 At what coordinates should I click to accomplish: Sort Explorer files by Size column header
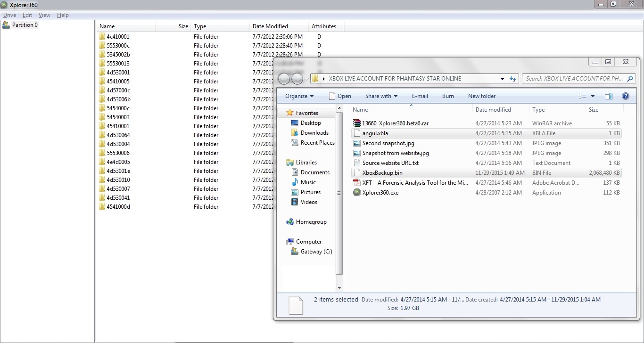coord(605,110)
